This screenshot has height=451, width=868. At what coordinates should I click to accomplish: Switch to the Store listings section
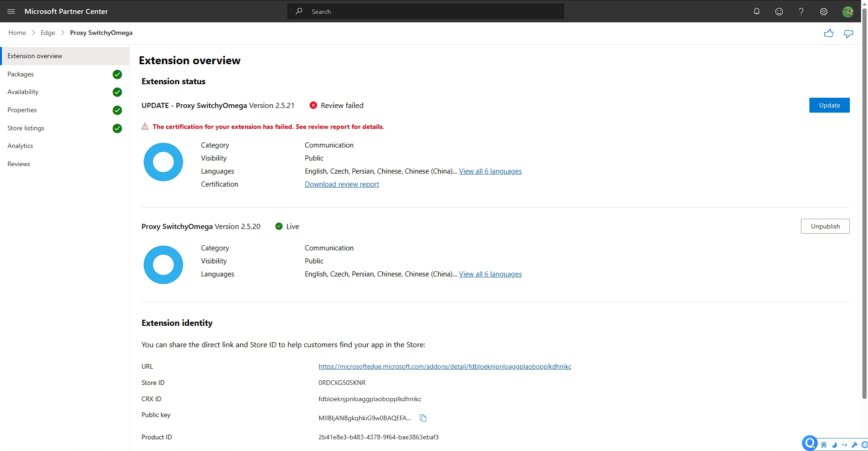(x=26, y=128)
